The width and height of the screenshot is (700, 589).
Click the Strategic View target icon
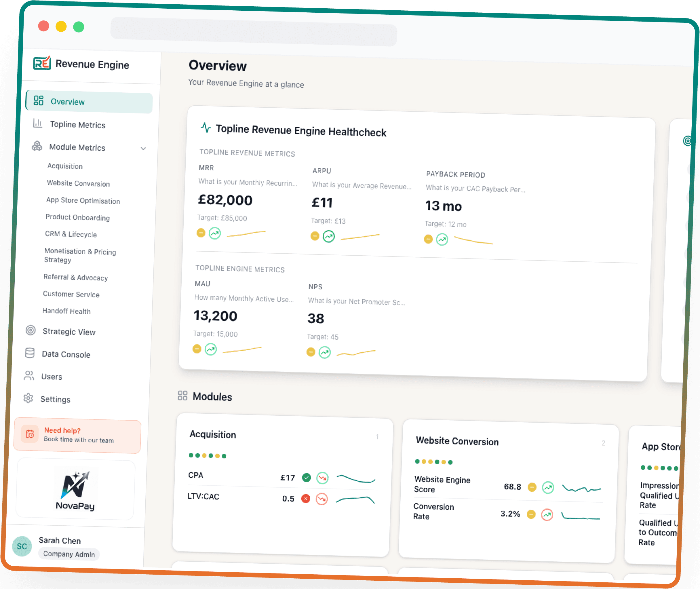(x=31, y=330)
